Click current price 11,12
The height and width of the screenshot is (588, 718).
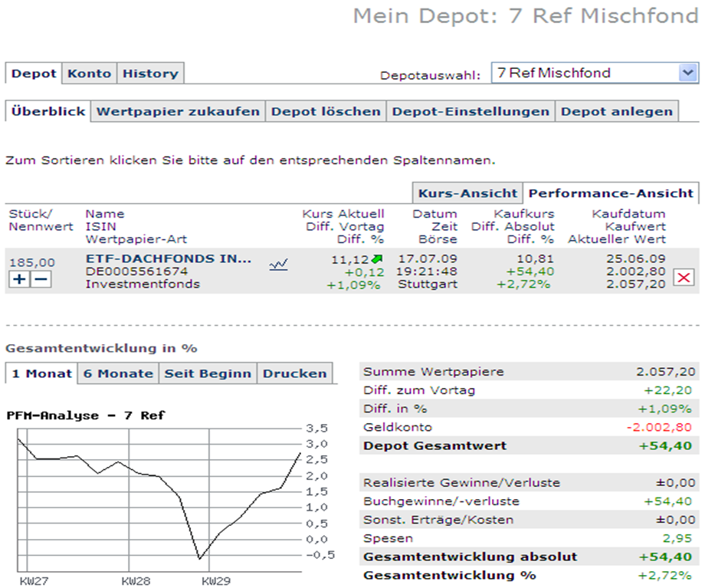350,260
